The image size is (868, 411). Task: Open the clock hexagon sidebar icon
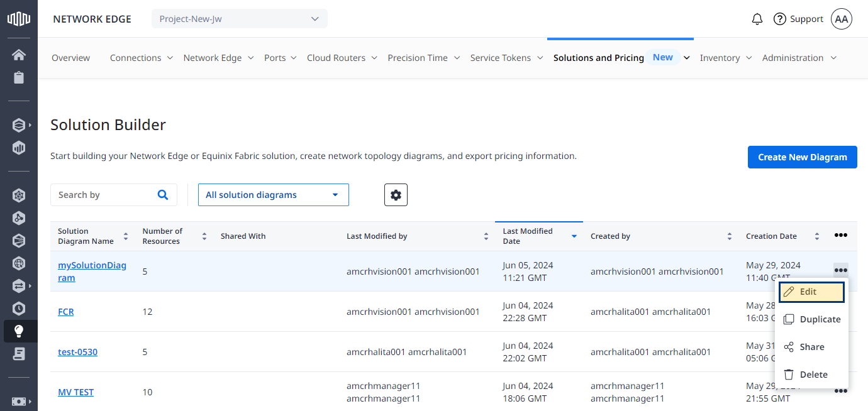point(19,309)
